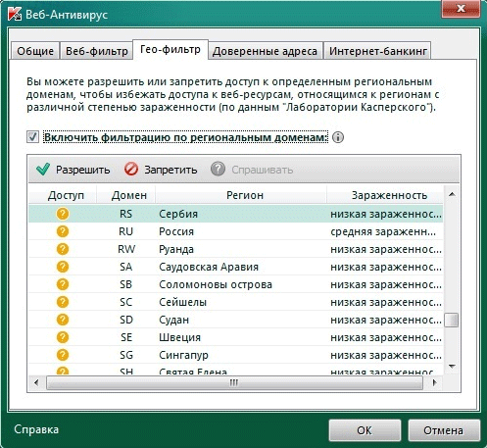This screenshot has width=487, height=448.
Task: Open the Справка help link
Action: (36, 429)
